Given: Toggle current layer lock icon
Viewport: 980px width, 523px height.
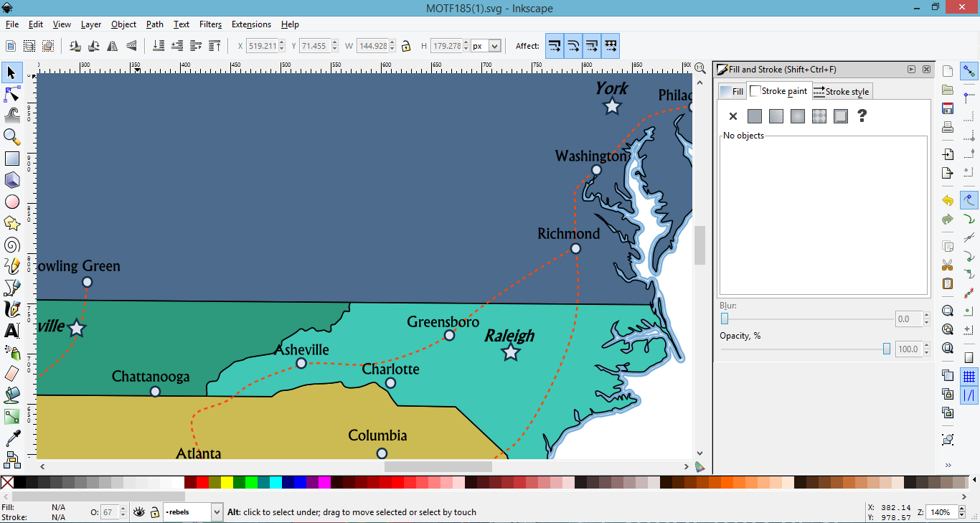Looking at the screenshot, I should tap(155, 512).
